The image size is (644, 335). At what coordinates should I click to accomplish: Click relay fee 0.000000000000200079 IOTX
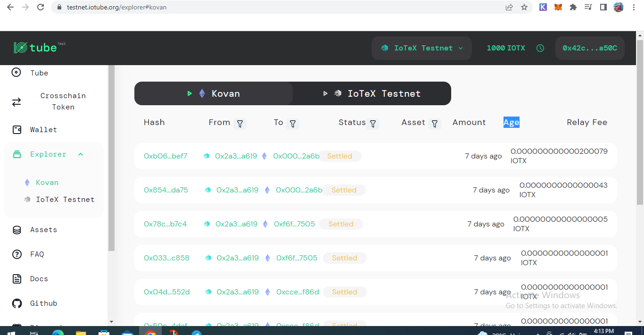(559, 156)
